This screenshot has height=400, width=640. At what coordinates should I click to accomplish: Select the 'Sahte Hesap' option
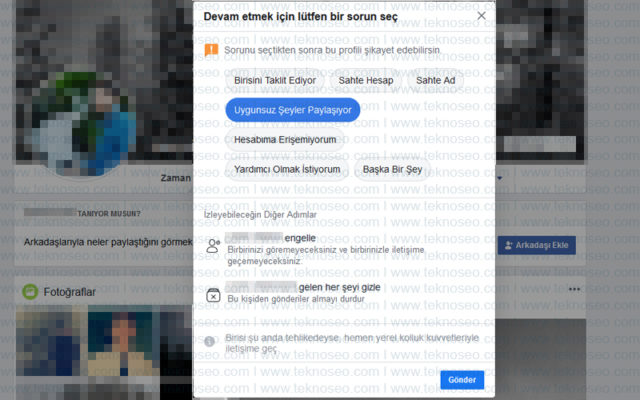366,80
